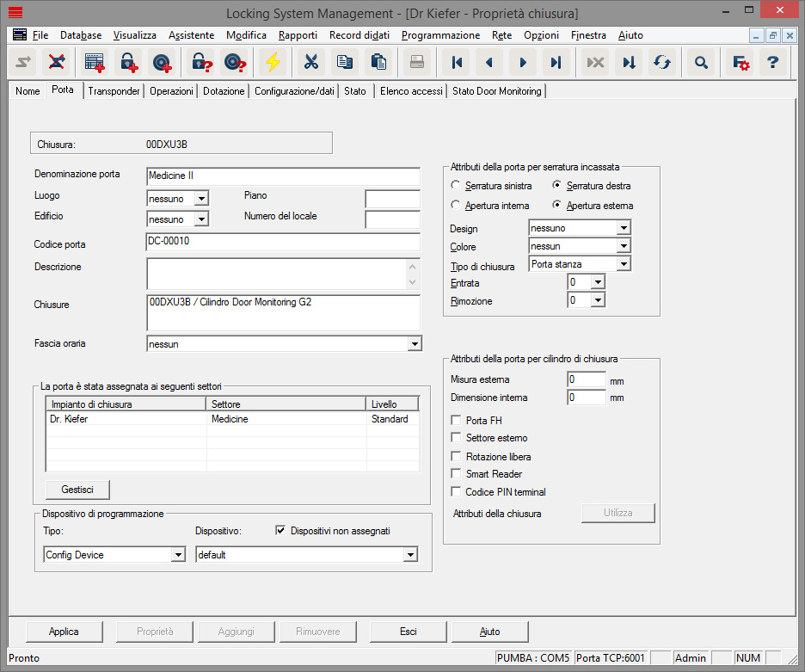The image size is (805, 672).
Task: Jump to first record arrow
Action: point(457,62)
